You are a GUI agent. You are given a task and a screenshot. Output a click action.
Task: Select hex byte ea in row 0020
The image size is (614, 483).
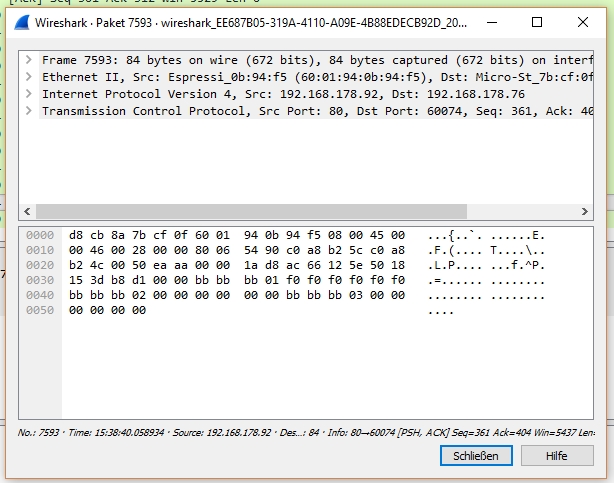160,265
